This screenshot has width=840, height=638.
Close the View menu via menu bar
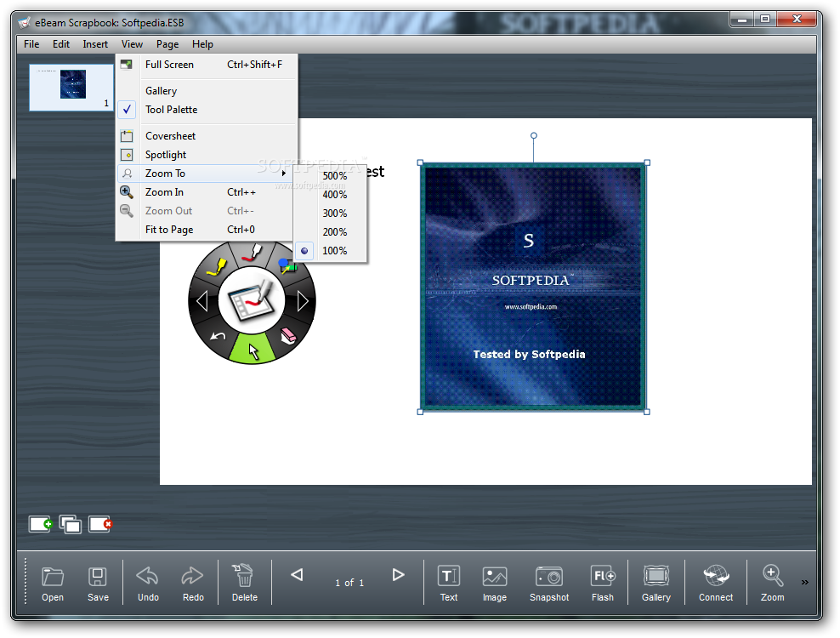tap(132, 44)
